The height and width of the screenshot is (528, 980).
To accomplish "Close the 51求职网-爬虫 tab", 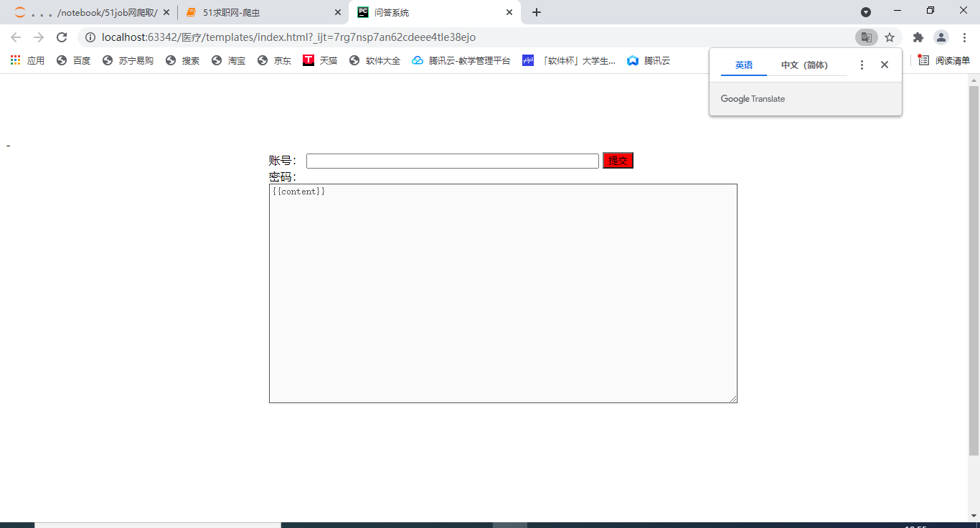I will pyautogui.click(x=338, y=12).
